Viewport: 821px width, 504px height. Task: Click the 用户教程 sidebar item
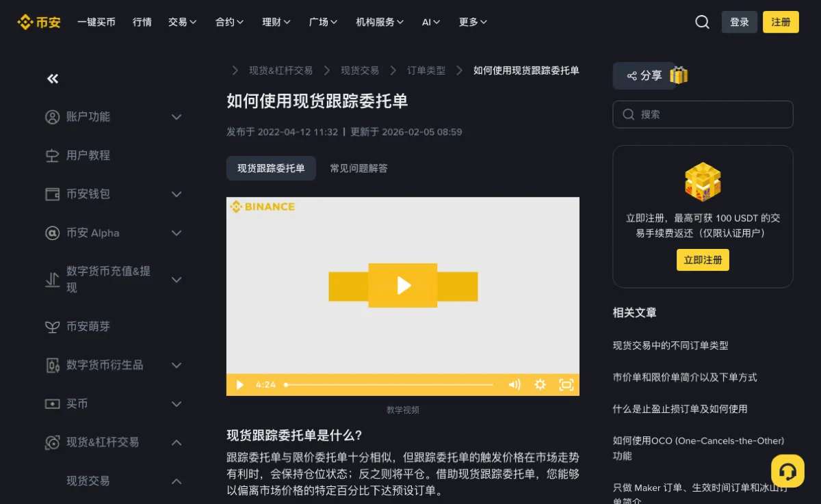[x=88, y=156]
